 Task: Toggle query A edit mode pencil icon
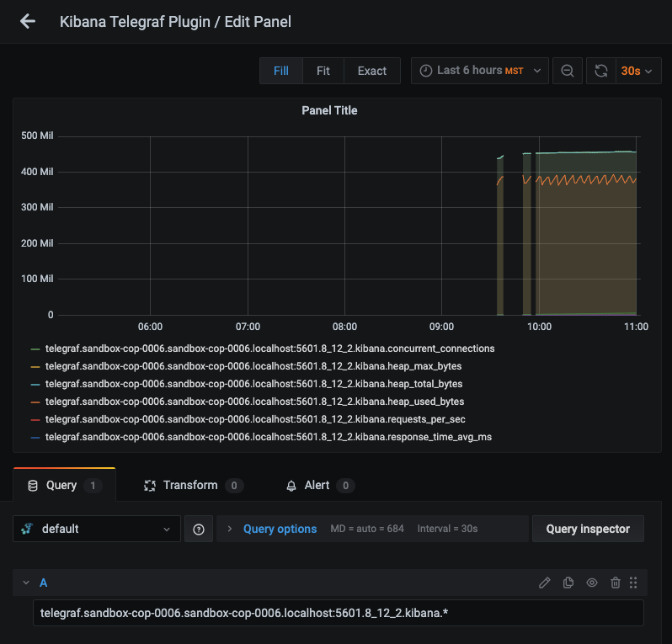[x=544, y=583]
